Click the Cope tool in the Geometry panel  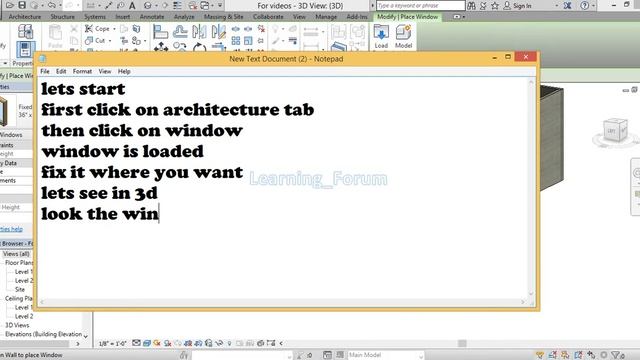pos(97,29)
